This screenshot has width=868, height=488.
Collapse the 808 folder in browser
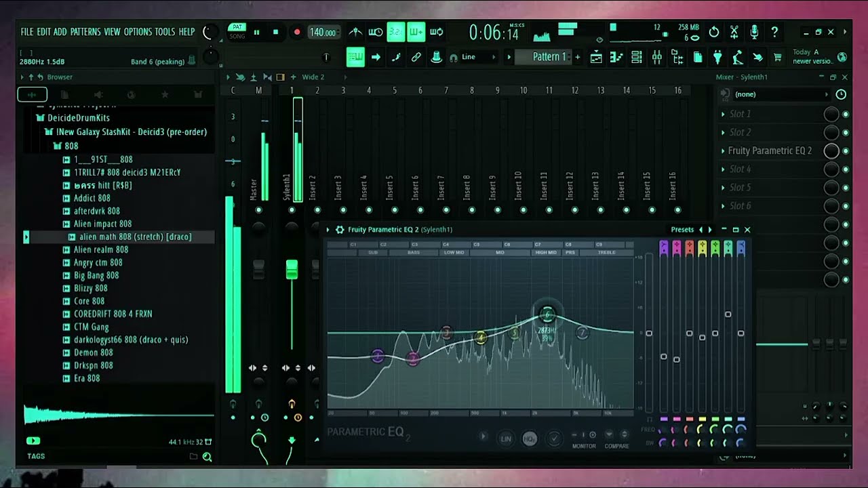(66, 146)
